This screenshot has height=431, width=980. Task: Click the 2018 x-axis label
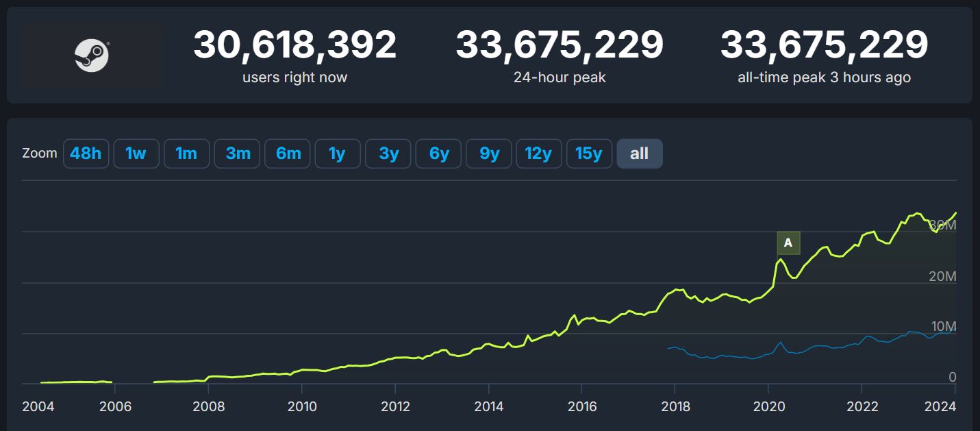[x=675, y=406]
